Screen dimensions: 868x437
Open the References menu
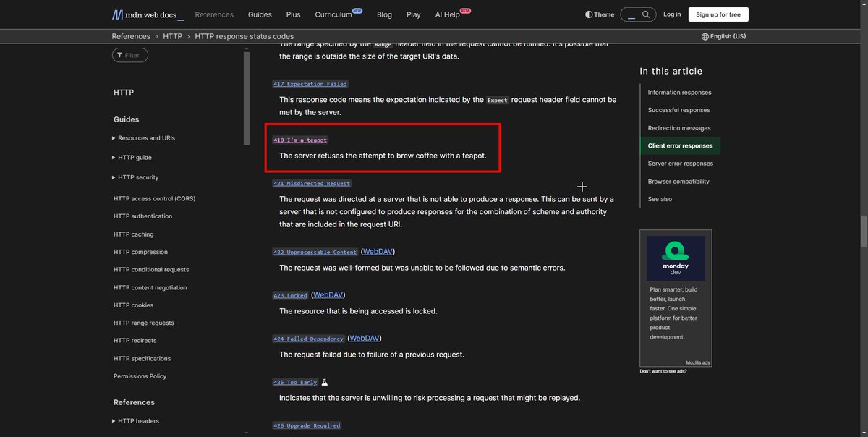coord(214,14)
